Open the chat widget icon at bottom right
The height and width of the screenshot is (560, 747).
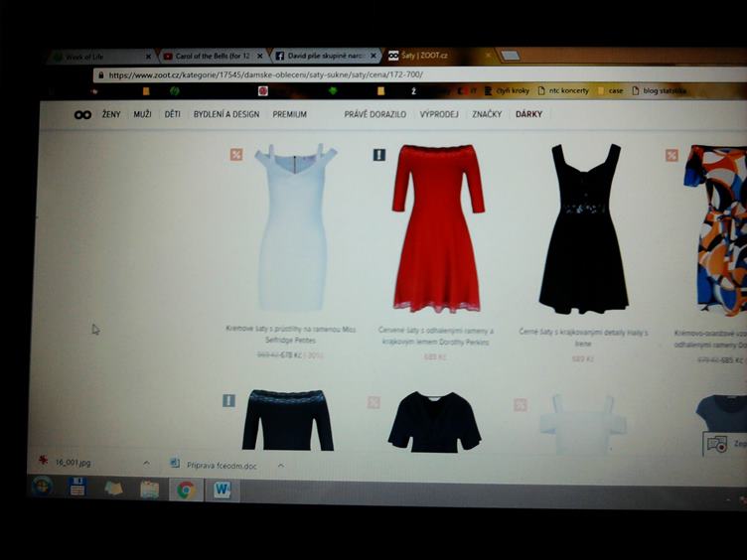(x=716, y=445)
